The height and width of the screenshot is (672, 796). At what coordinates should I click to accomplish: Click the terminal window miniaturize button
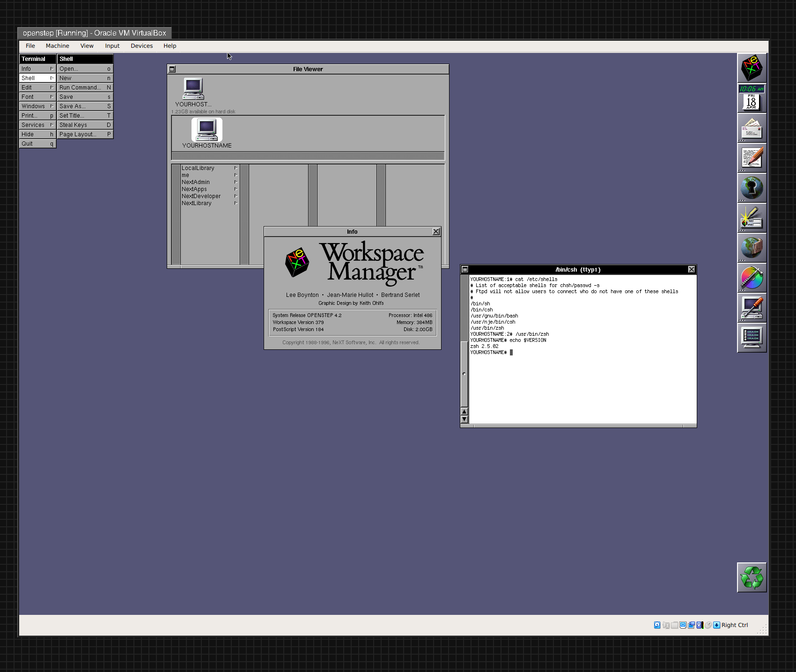tap(465, 269)
